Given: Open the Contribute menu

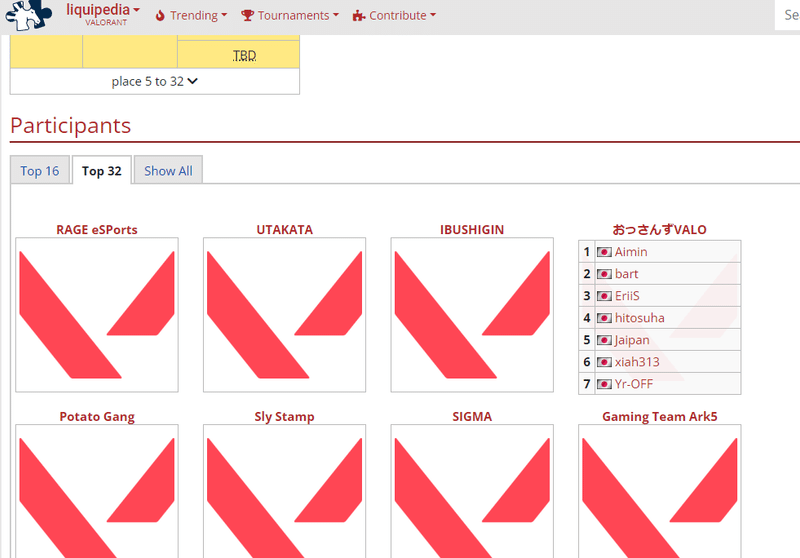Looking at the screenshot, I should (x=394, y=15).
